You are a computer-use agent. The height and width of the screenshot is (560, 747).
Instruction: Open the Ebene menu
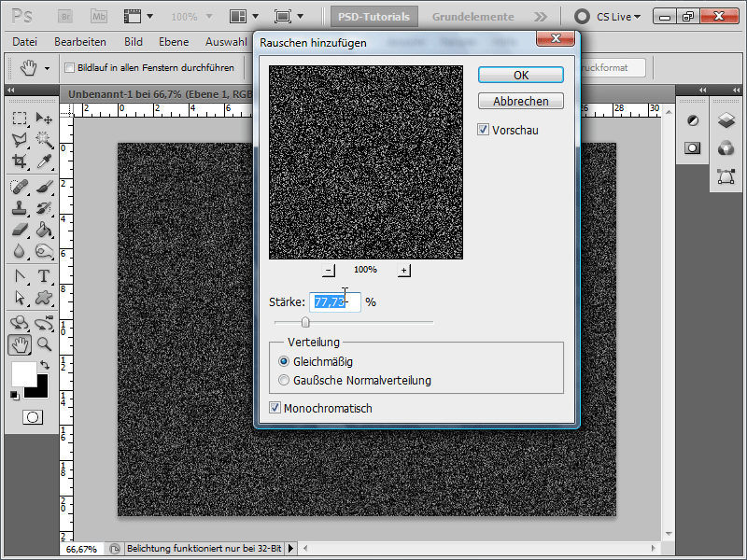point(174,42)
